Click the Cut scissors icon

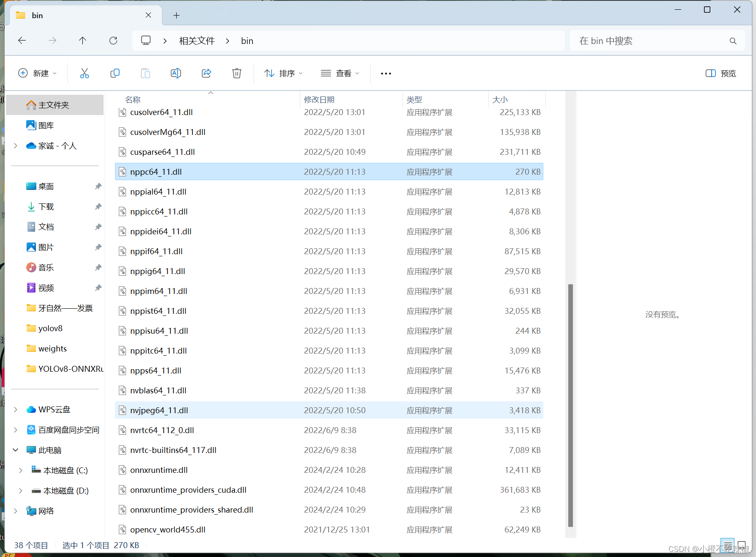pyautogui.click(x=85, y=74)
